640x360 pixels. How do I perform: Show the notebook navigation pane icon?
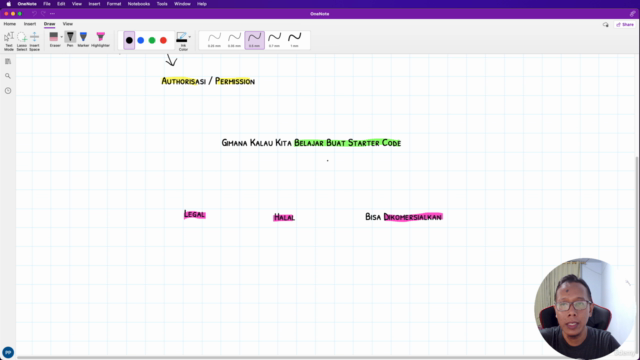click(x=8, y=62)
